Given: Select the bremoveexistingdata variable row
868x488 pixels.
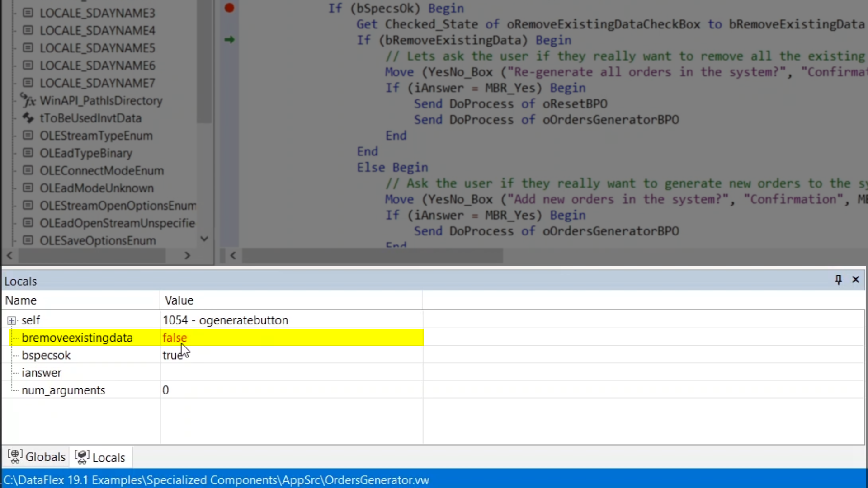Looking at the screenshot, I should click(x=77, y=338).
